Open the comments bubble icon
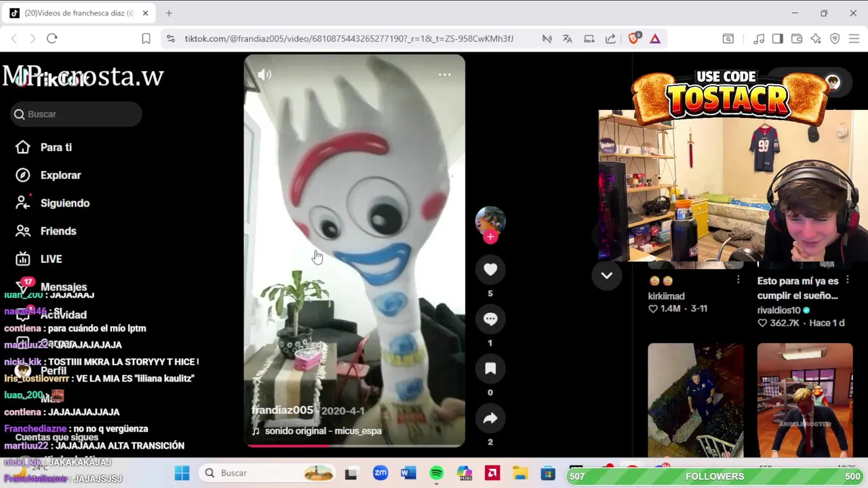Image resolution: width=868 pixels, height=488 pixels. pyautogui.click(x=490, y=319)
